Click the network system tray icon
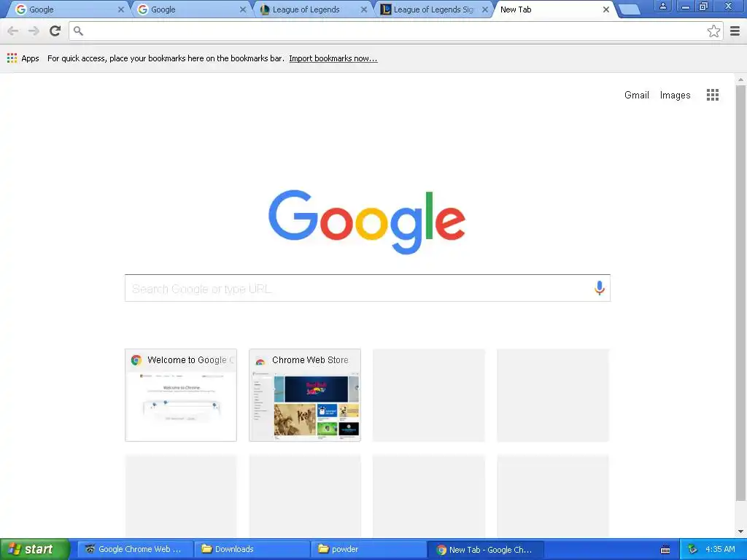The width and height of the screenshot is (747, 560). [692, 550]
